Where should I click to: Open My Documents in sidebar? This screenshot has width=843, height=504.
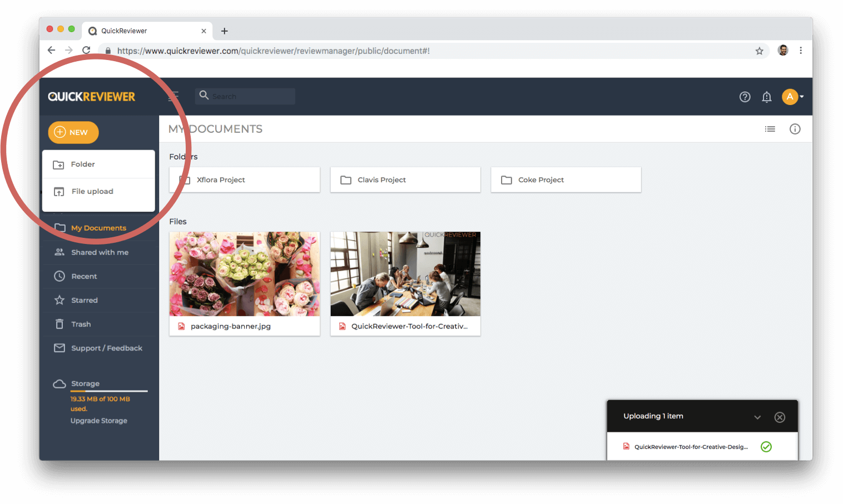point(98,228)
